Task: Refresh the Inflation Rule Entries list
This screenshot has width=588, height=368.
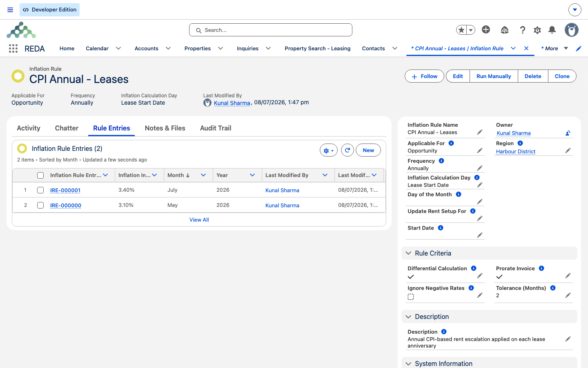Action: point(347,150)
